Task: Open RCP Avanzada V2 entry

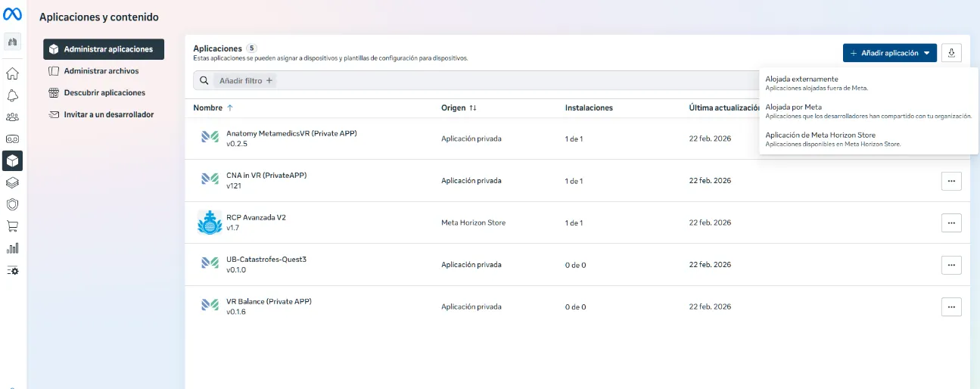Action: pyautogui.click(x=256, y=217)
